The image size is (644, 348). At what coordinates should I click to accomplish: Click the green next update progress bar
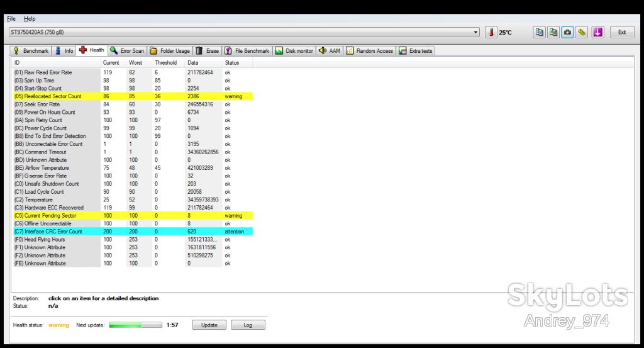tap(136, 325)
